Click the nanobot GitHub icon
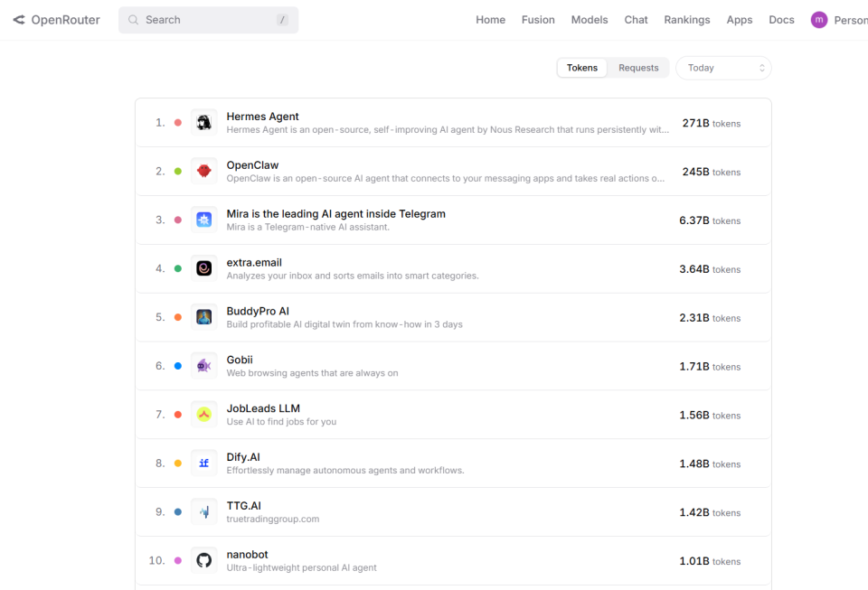Viewport: 868px width, 590px height. pyautogui.click(x=204, y=560)
